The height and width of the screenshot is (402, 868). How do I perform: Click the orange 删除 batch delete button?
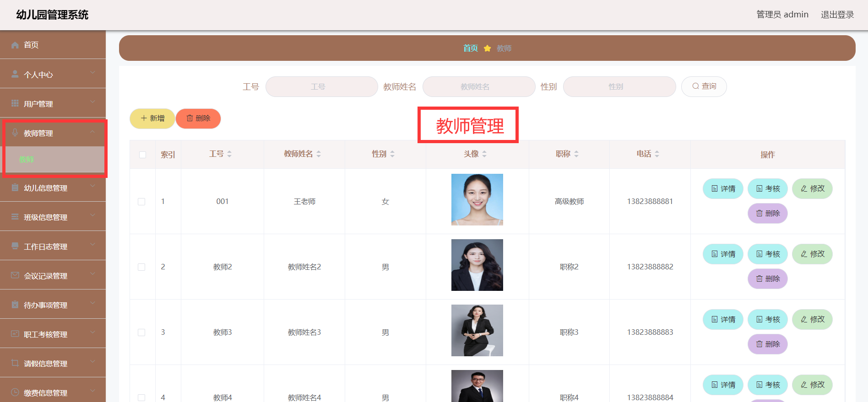[198, 118]
